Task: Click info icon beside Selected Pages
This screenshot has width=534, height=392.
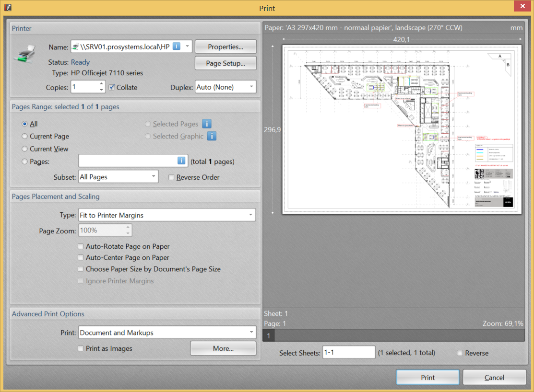Action: tap(207, 124)
